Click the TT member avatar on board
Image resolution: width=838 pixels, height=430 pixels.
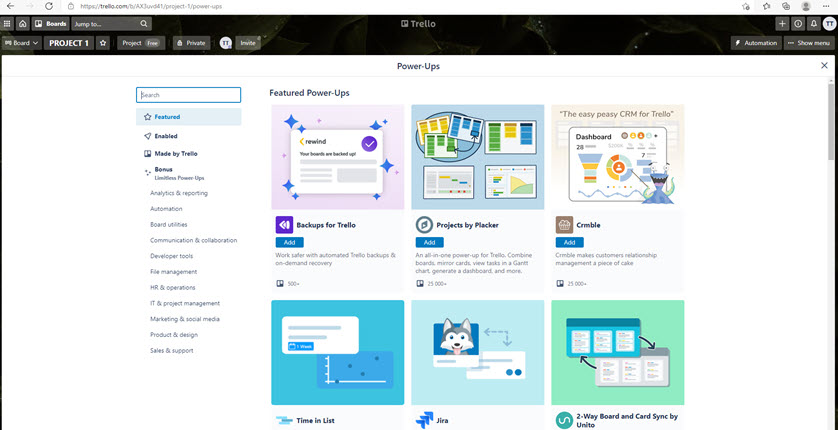coord(226,43)
